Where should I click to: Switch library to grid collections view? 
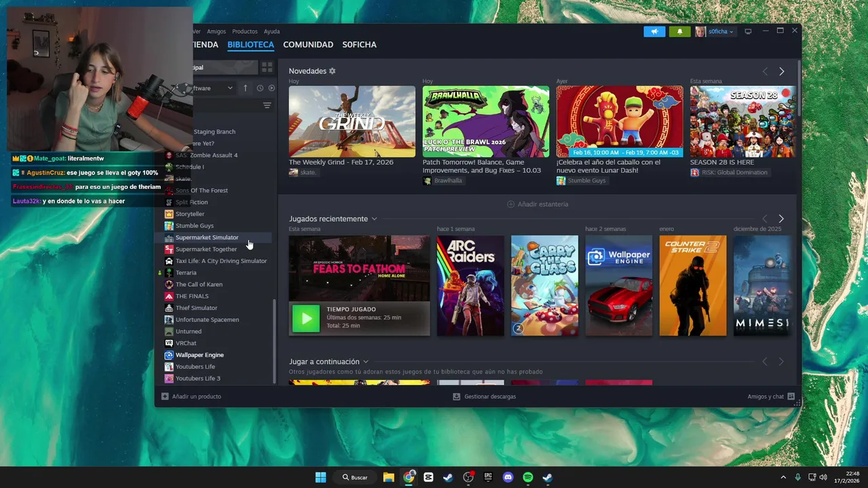[267, 67]
